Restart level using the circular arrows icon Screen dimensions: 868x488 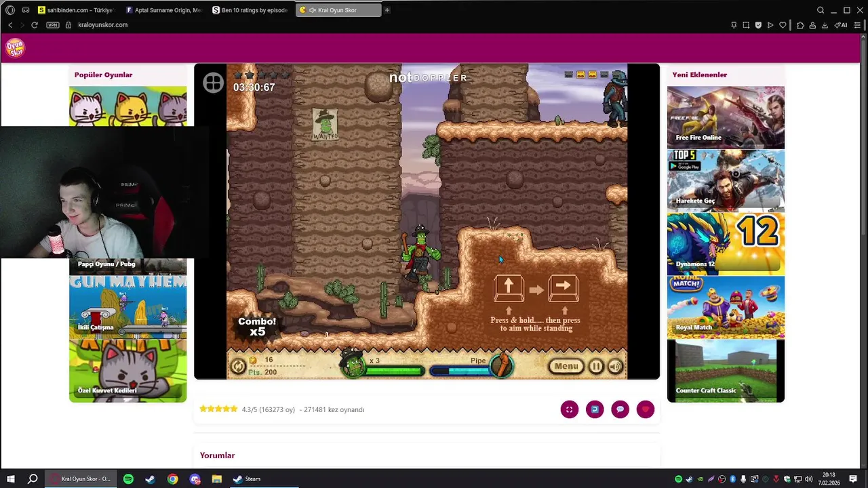click(238, 366)
